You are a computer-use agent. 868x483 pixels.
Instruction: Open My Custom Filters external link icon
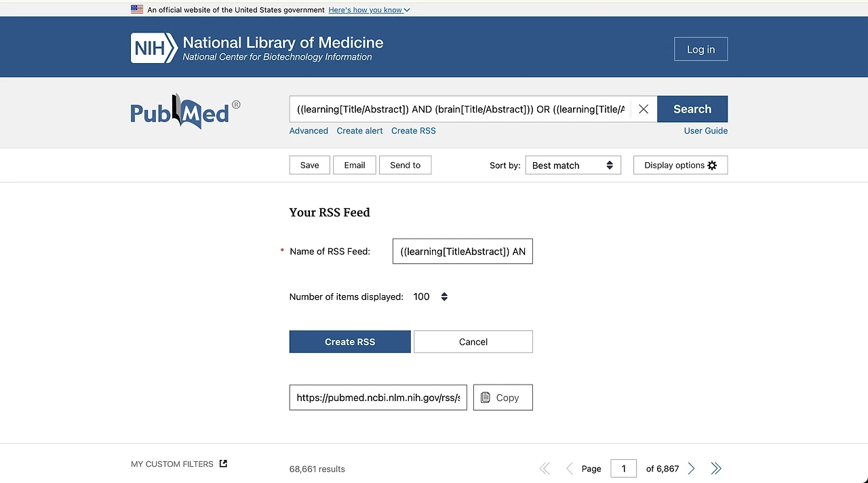(223, 464)
